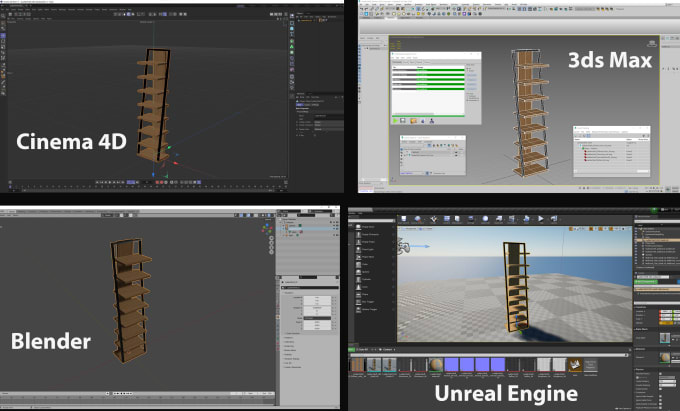Click the red record keyframe button in Cinema 4D
The width and height of the screenshot is (680, 411).
[157, 183]
